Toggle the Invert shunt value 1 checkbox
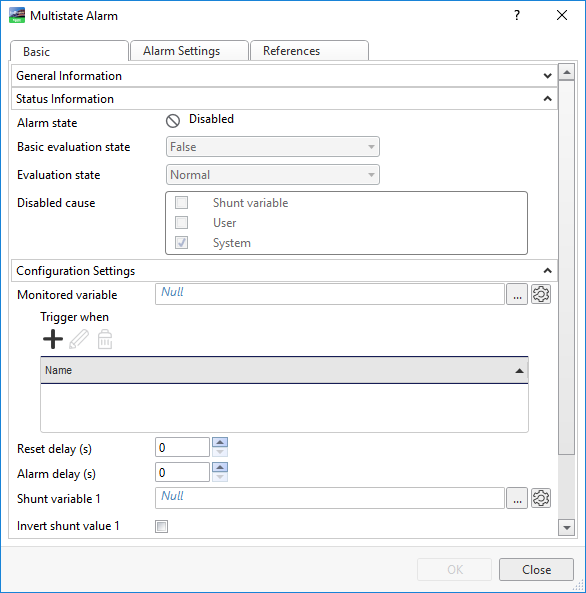This screenshot has width=586, height=593. (162, 526)
